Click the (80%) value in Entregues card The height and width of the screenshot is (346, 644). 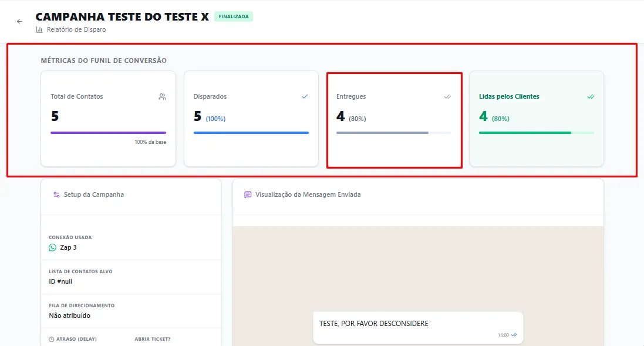click(x=358, y=119)
